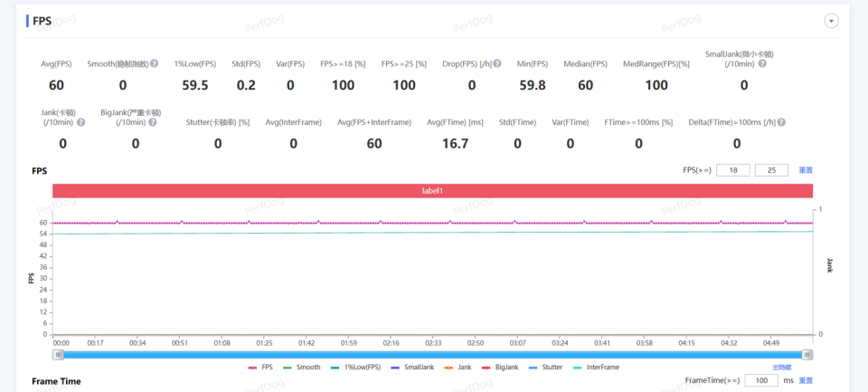This screenshot has height=392, width=868.
Task: Click the FPS>=25 [%] label
Action: (x=404, y=63)
